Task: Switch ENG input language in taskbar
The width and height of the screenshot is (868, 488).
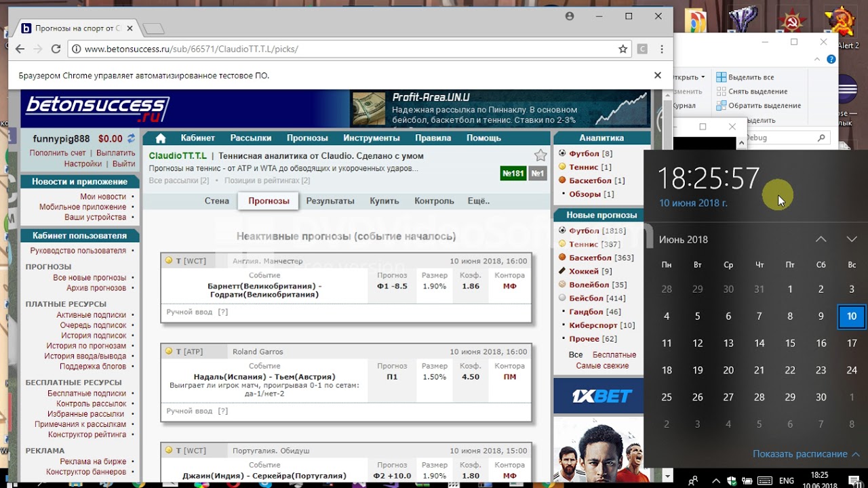Action: [x=787, y=481]
